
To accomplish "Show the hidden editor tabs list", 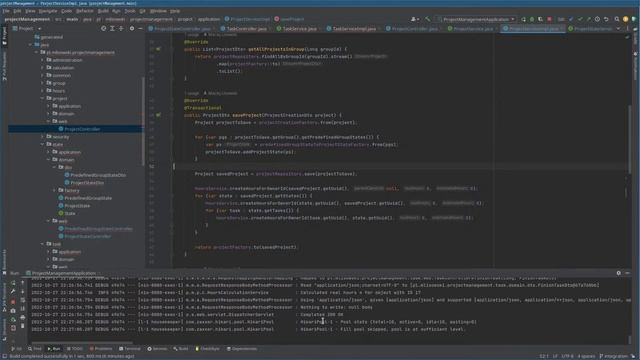I will coord(618,29).
